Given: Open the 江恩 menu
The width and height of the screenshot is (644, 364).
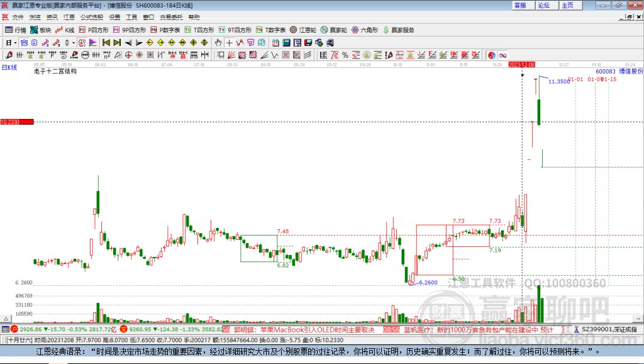Looking at the screenshot, I should pos(69,17).
